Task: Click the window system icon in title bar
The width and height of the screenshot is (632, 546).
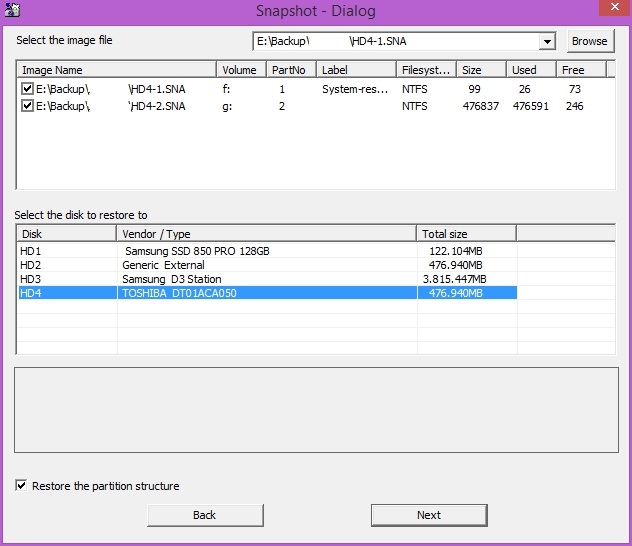Action: [x=11, y=10]
